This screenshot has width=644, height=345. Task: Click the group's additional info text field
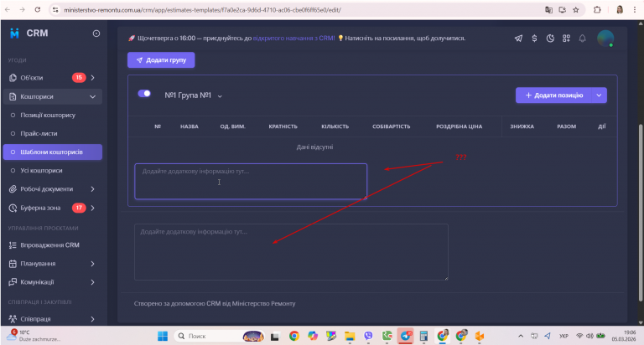coord(251,182)
